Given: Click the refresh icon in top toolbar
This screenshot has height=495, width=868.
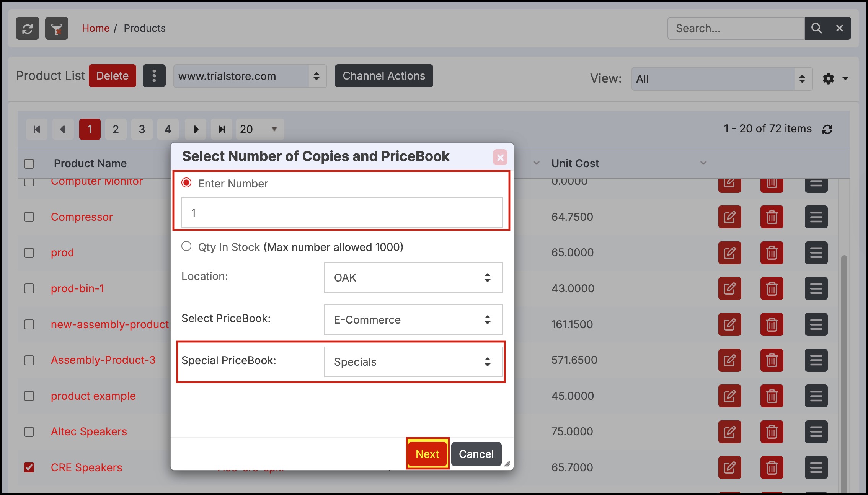Looking at the screenshot, I should click(x=27, y=28).
